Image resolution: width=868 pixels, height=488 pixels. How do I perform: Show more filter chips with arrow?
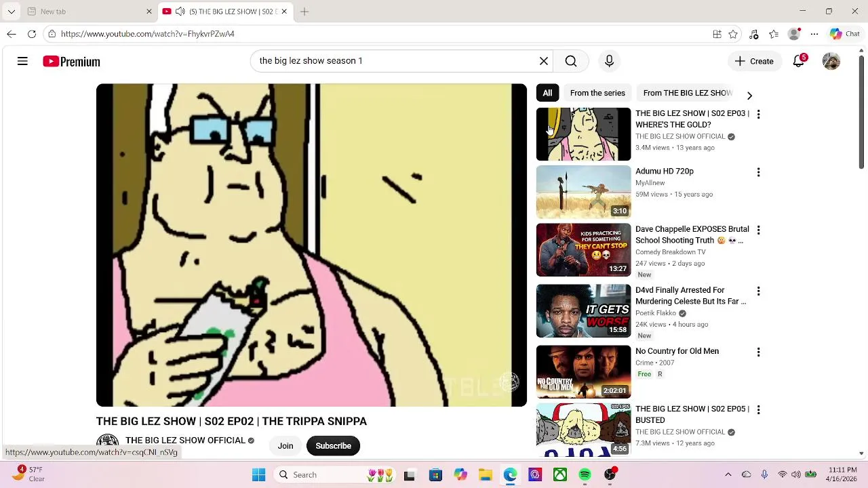749,96
